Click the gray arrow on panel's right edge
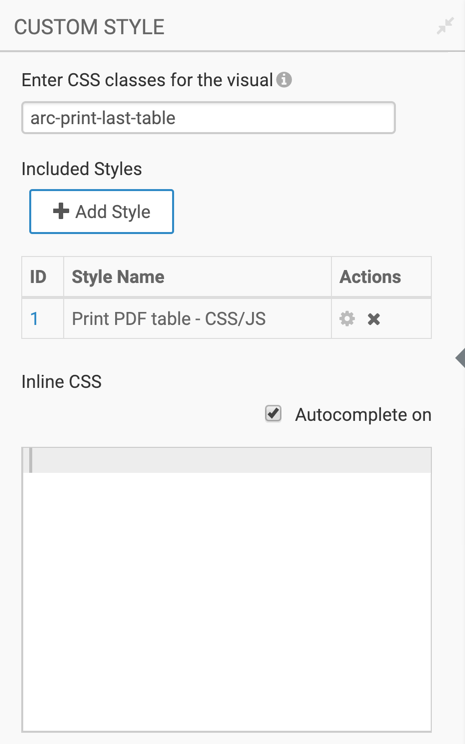The height and width of the screenshot is (744, 465). 460,358
